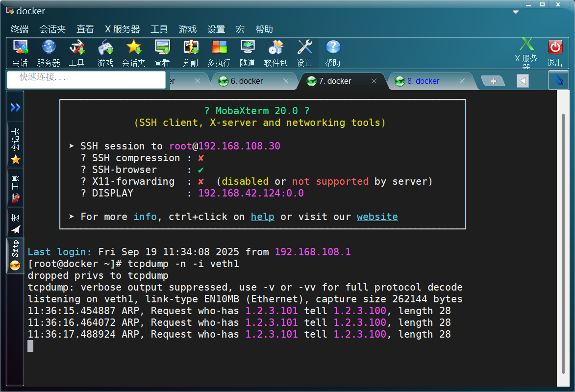Open the 查看 menu in the menu bar
The image size is (575, 392).
click(x=85, y=29)
